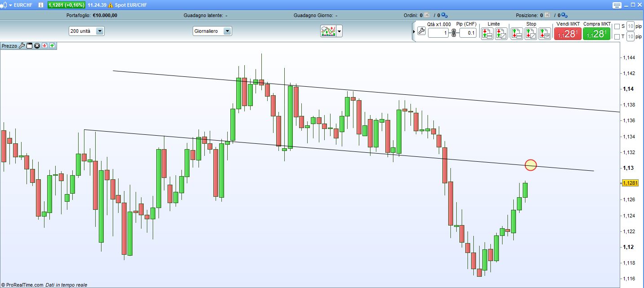This screenshot has height=288, width=644.
Task: Click the Prezzo panel label
Action: [9, 46]
